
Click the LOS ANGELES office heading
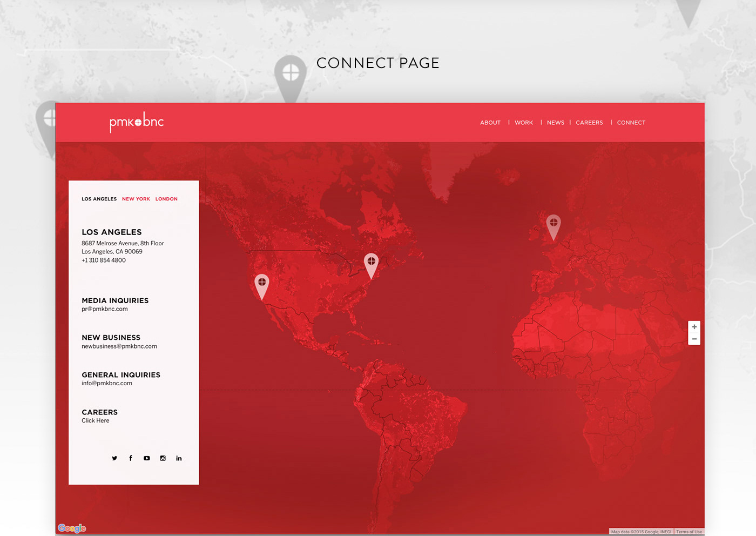pyautogui.click(x=112, y=232)
